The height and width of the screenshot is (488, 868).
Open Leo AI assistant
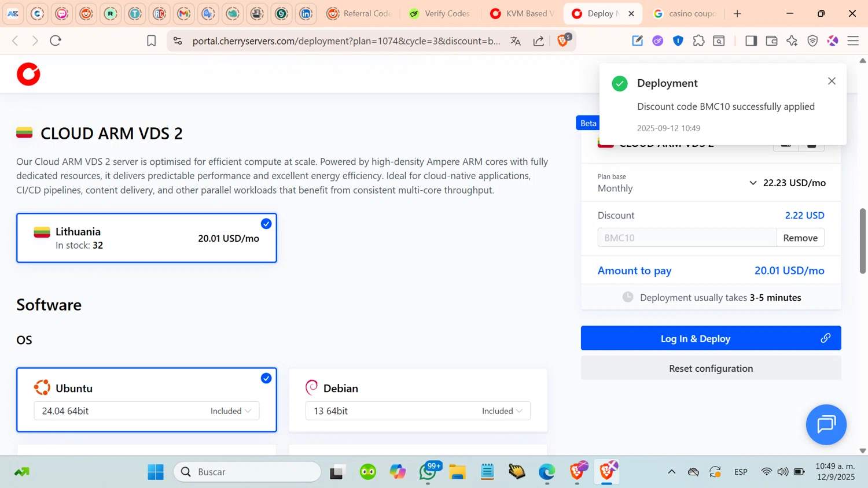pos(792,40)
